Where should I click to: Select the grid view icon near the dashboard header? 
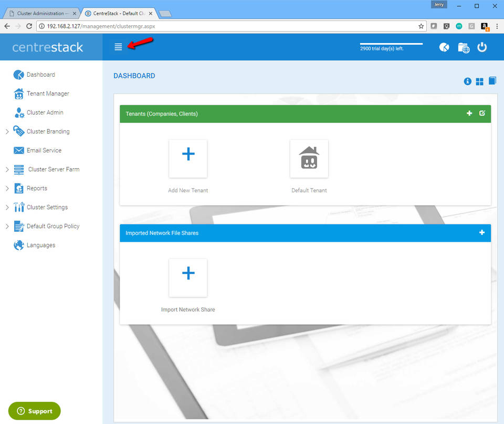click(479, 81)
